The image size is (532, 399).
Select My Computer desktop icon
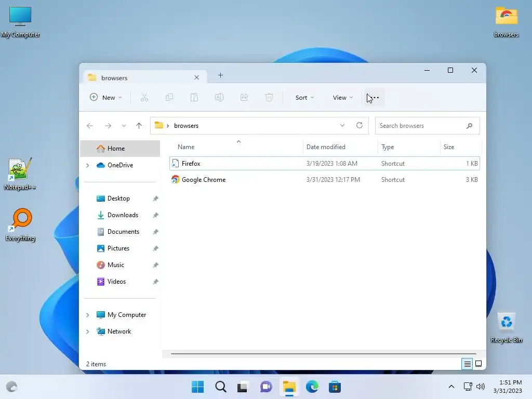tap(20, 22)
